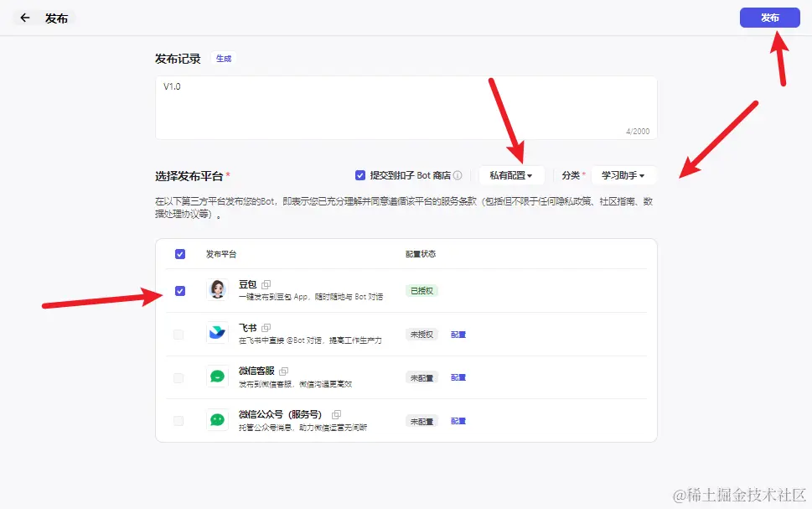Open the 豆包 avatar icon

tap(218, 289)
